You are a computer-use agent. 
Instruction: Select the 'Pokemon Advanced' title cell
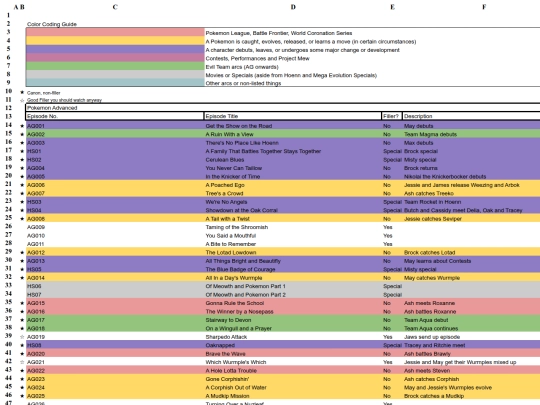coord(283,107)
